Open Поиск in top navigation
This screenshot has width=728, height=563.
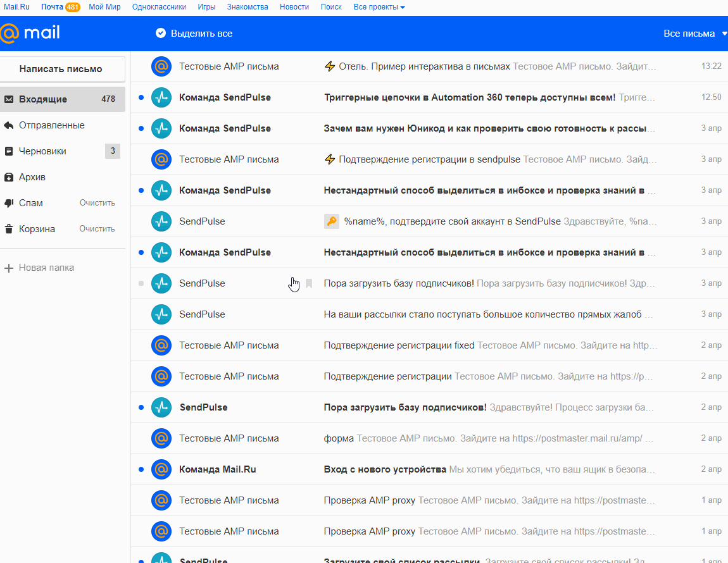click(x=331, y=7)
